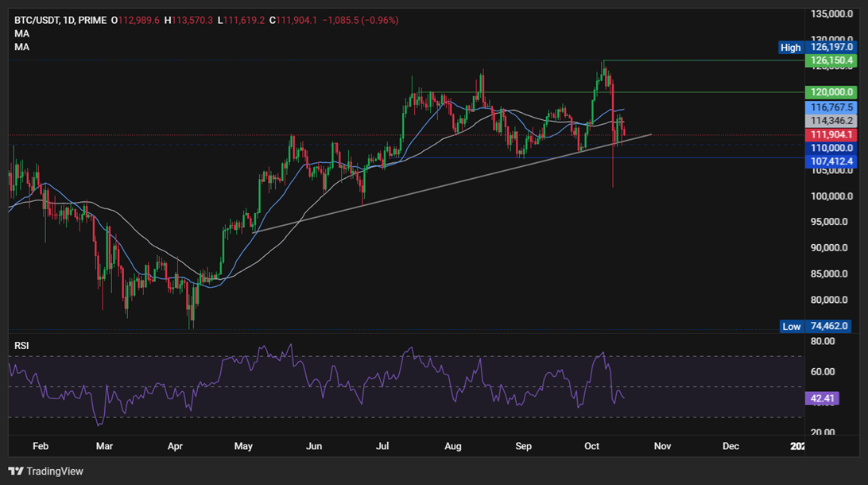Viewport: 868px width, 485px height.
Task: Click the 135,000.0 price scale value
Action: 831,12
